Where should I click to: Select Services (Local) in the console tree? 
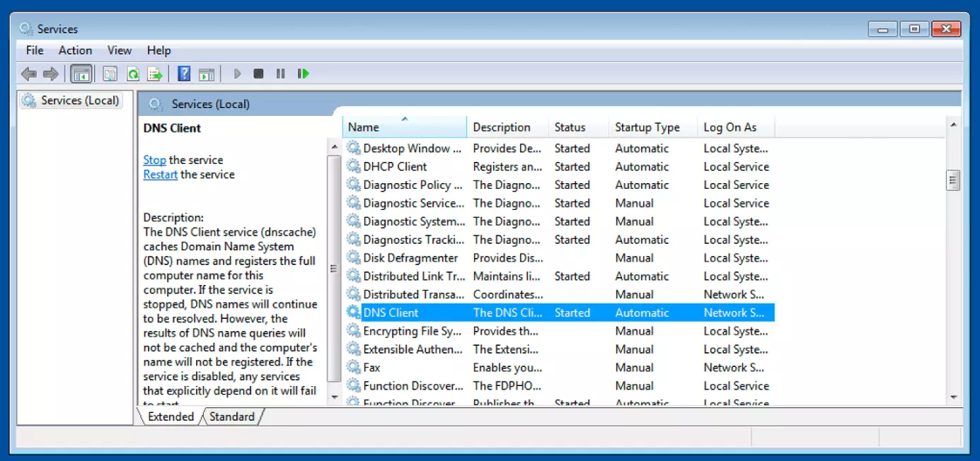[79, 100]
